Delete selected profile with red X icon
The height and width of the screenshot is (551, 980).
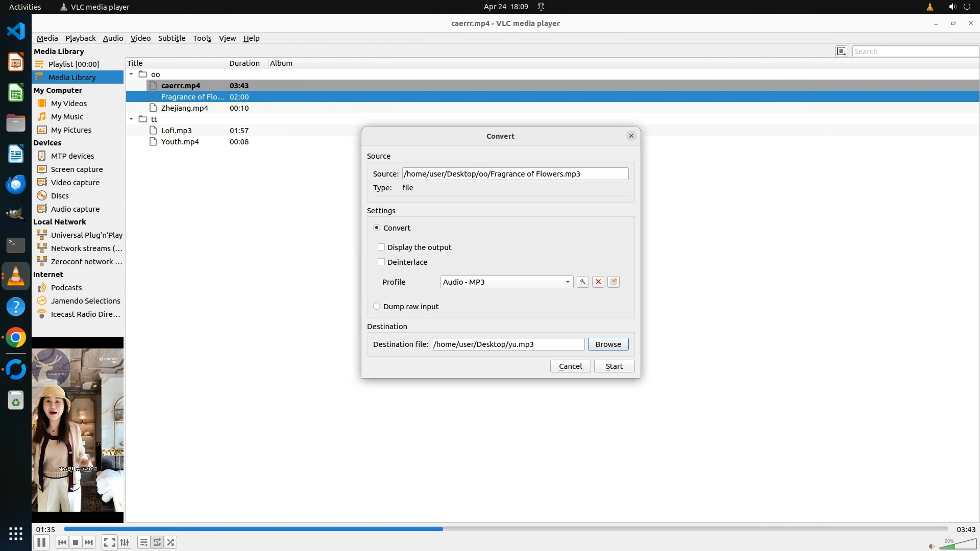click(598, 282)
